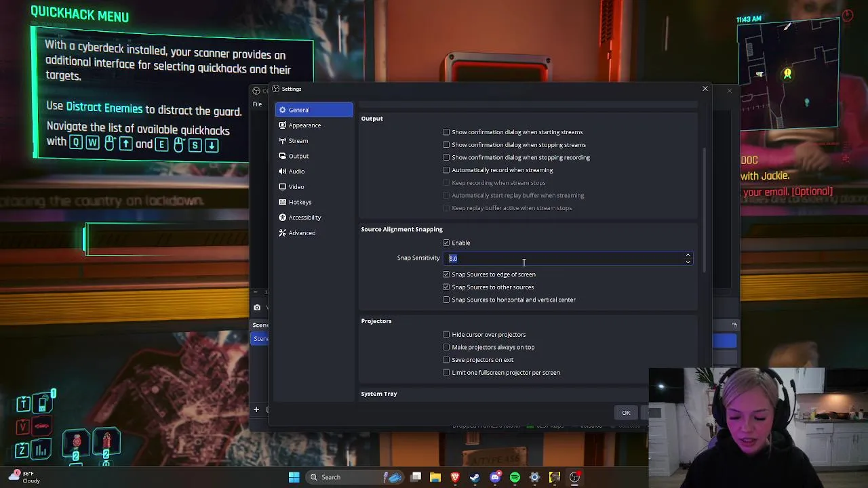Open Spotify from the taskbar

[x=515, y=477]
